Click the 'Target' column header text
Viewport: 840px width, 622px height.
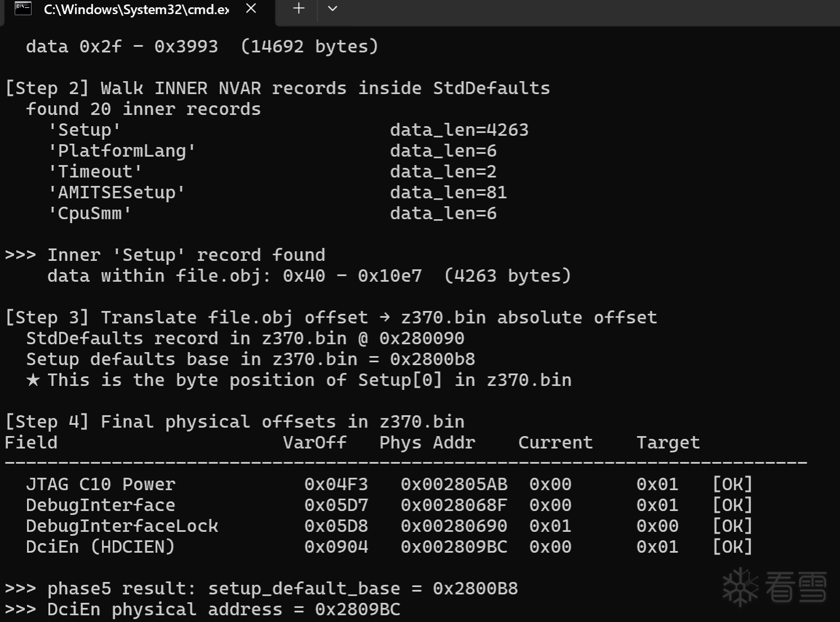click(668, 443)
